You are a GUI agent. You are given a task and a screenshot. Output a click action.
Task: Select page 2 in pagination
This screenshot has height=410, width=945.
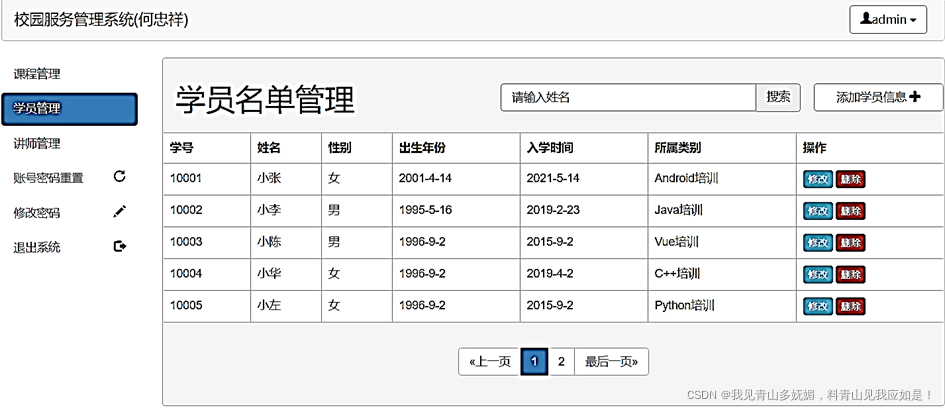point(561,362)
